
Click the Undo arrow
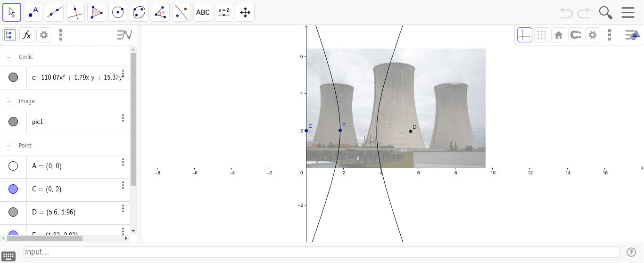point(566,13)
